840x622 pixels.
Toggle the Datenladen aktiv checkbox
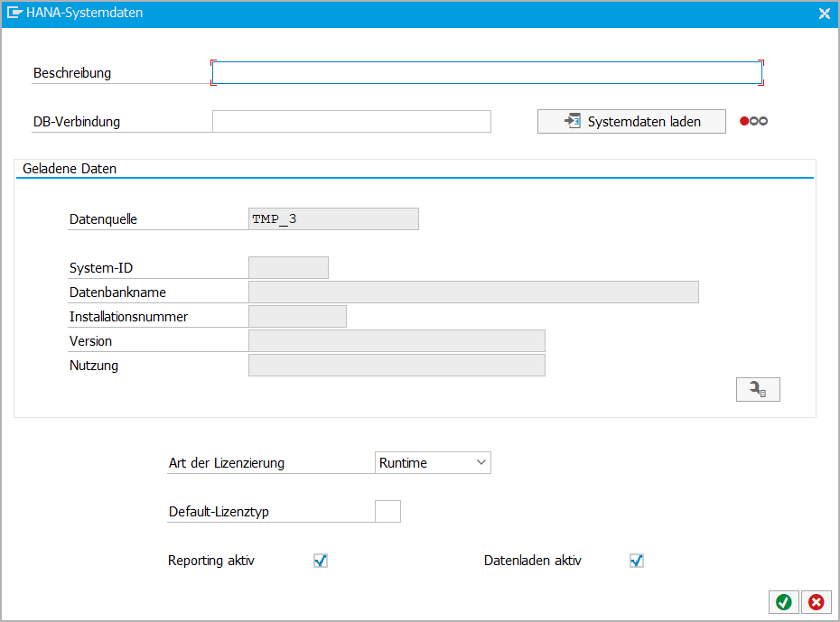coord(637,561)
